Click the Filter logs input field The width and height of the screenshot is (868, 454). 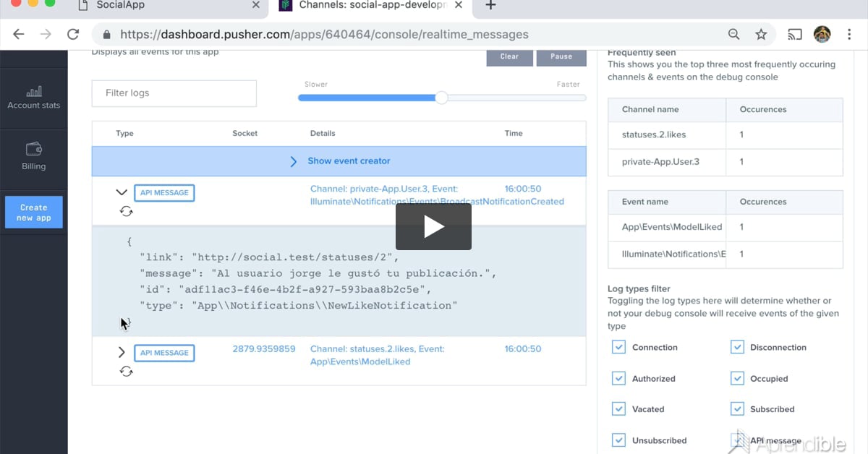pyautogui.click(x=174, y=93)
